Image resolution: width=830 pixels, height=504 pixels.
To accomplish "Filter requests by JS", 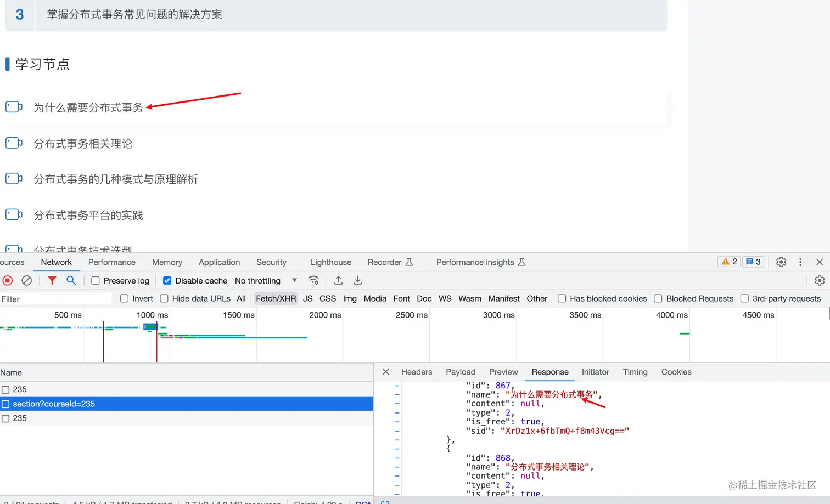I will (x=308, y=298).
